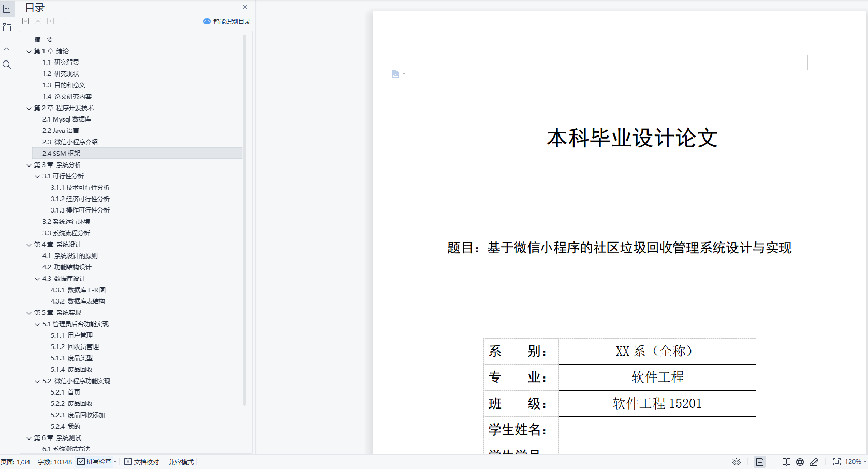Go to 摘要 heading in outline
The image size is (868, 469).
pos(43,40)
